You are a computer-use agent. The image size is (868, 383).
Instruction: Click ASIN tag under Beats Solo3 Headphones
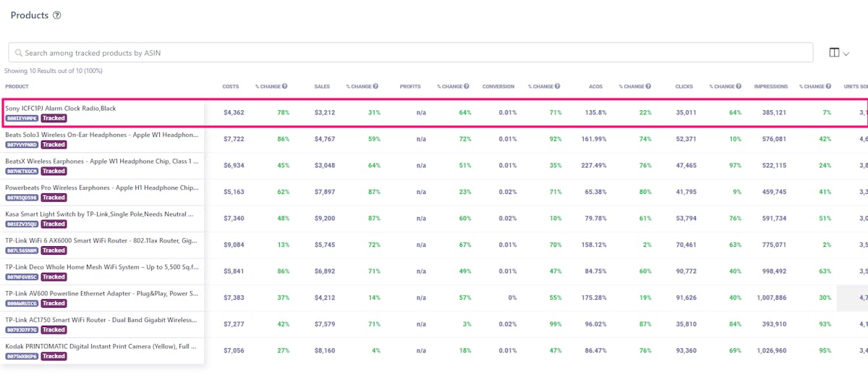[22, 144]
